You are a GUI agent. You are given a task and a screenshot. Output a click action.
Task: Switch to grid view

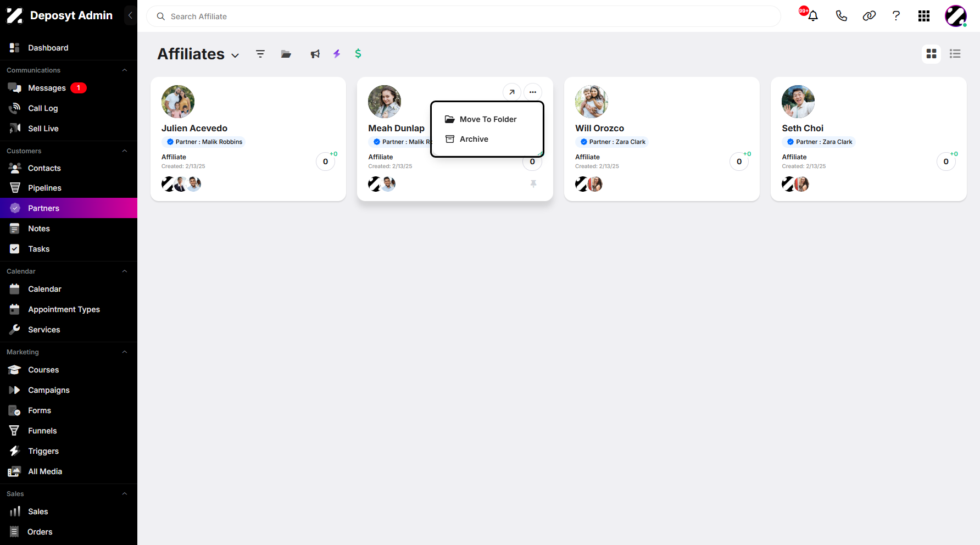[931, 54]
